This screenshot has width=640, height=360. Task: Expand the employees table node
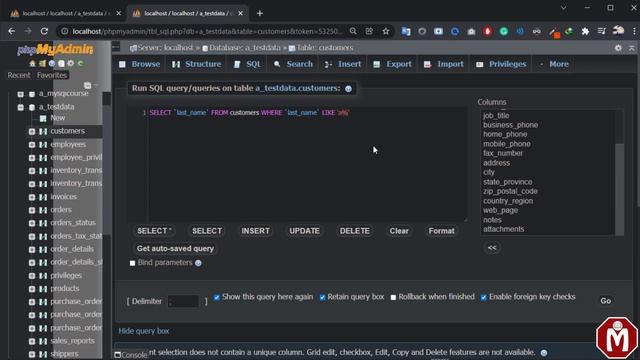pos(32,144)
